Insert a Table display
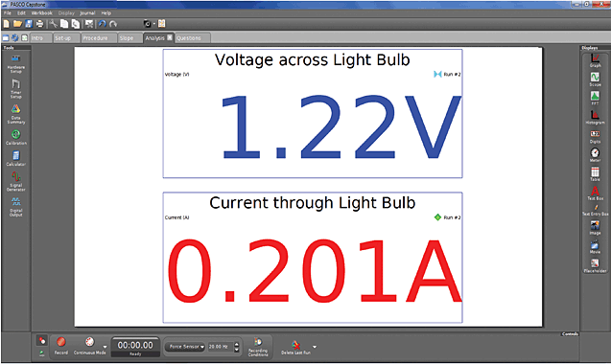611x364 pixels. tap(595, 173)
